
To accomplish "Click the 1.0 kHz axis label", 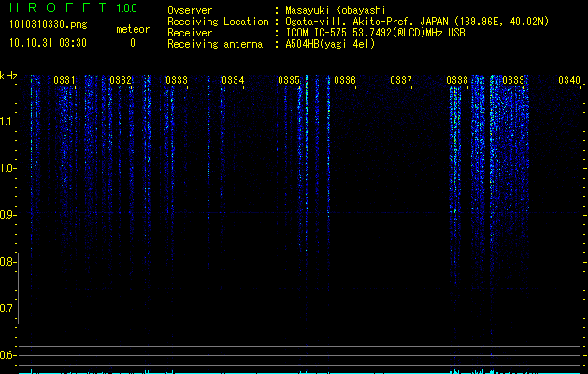I will pos(7,168).
